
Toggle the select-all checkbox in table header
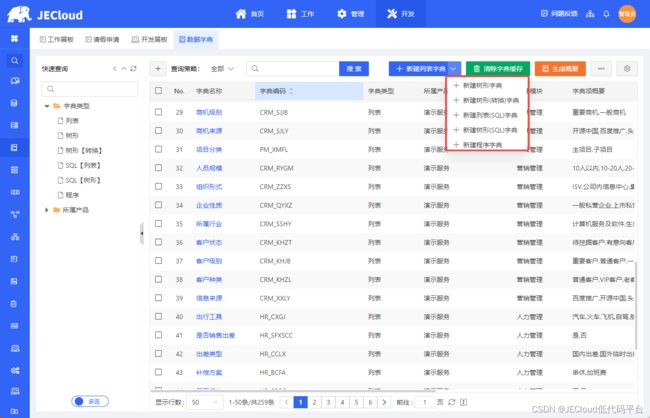point(158,90)
